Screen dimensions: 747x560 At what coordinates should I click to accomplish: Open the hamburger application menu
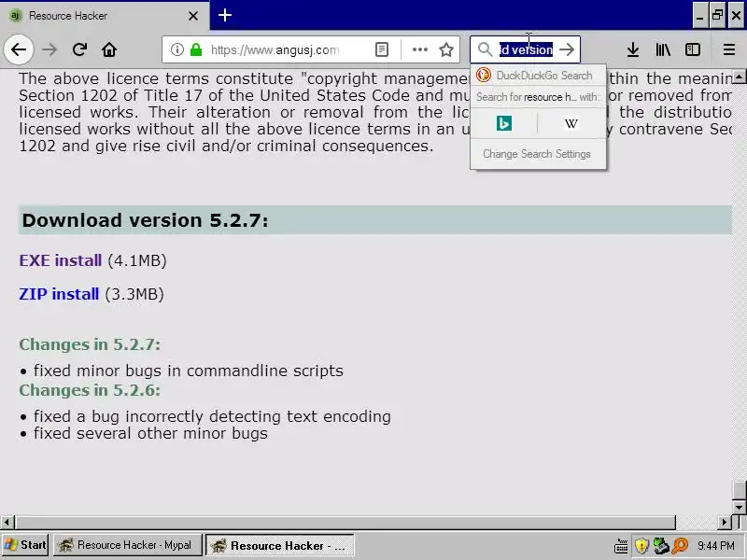(x=729, y=49)
